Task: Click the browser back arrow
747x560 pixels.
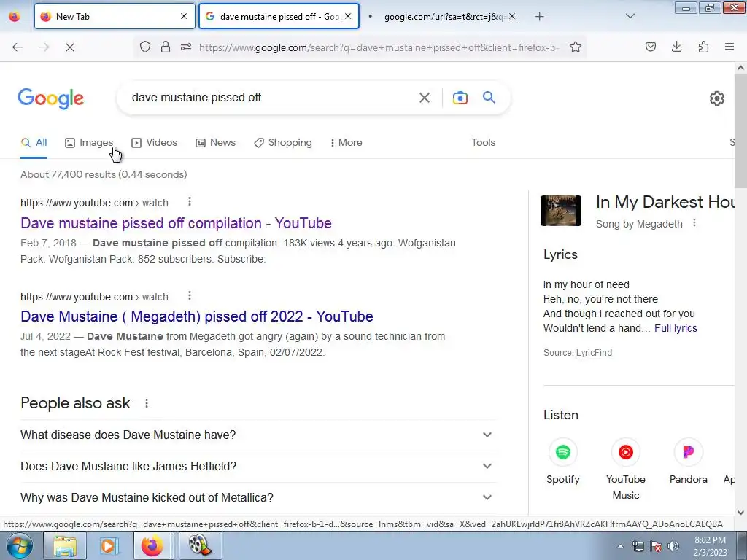Action: (x=18, y=47)
